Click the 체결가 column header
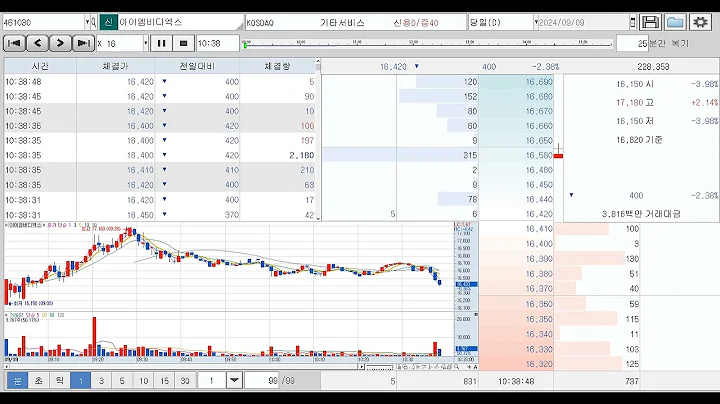The image size is (720, 404). click(x=115, y=67)
